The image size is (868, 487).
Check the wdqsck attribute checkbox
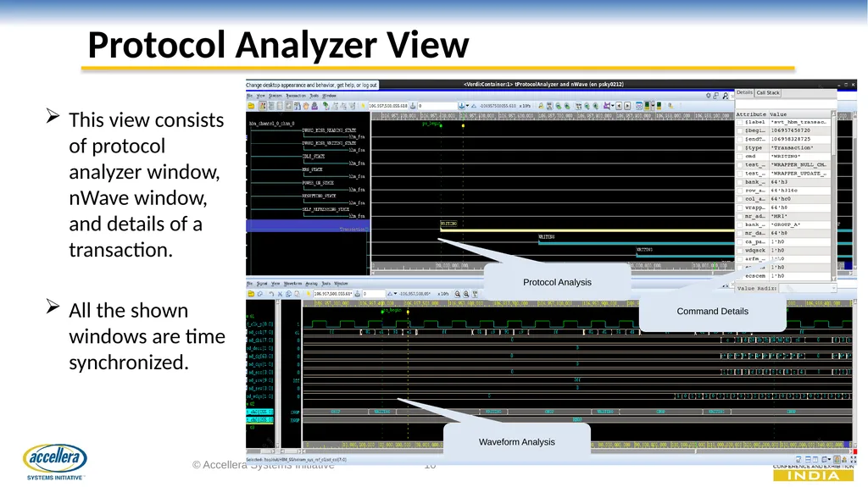pyautogui.click(x=740, y=250)
